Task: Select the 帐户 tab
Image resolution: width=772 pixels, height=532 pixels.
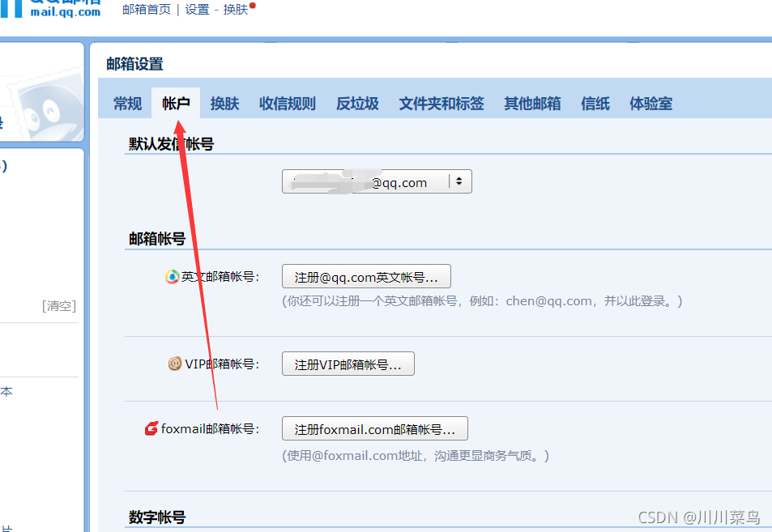Action: tap(176, 104)
